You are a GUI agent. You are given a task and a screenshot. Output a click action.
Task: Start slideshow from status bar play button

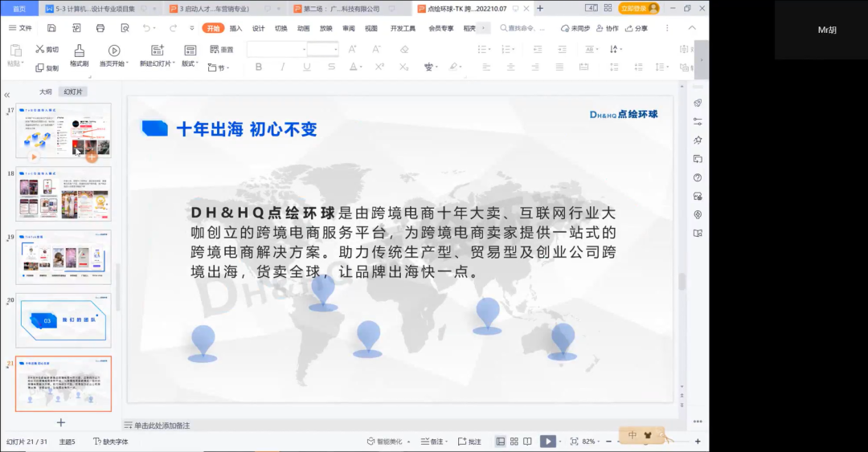[547, 442]
